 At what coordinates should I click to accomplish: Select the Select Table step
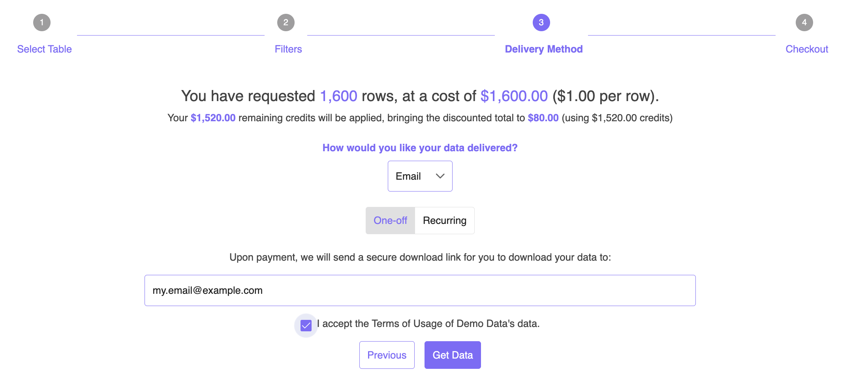click(44, 49)
